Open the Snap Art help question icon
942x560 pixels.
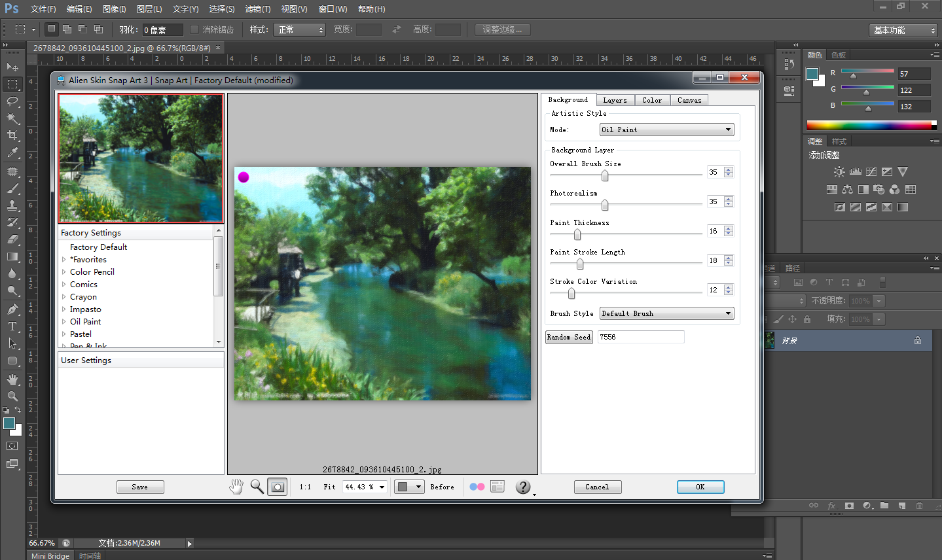(x=523, y=487)
